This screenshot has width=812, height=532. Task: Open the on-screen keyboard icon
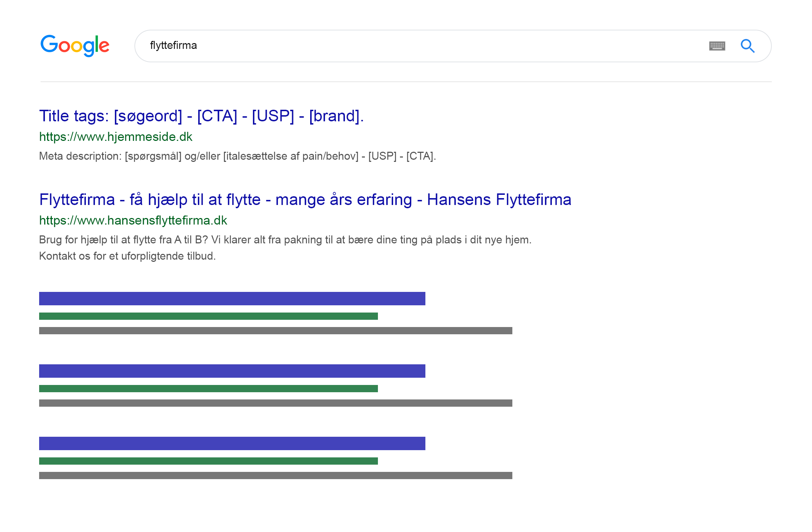(717, 46)
